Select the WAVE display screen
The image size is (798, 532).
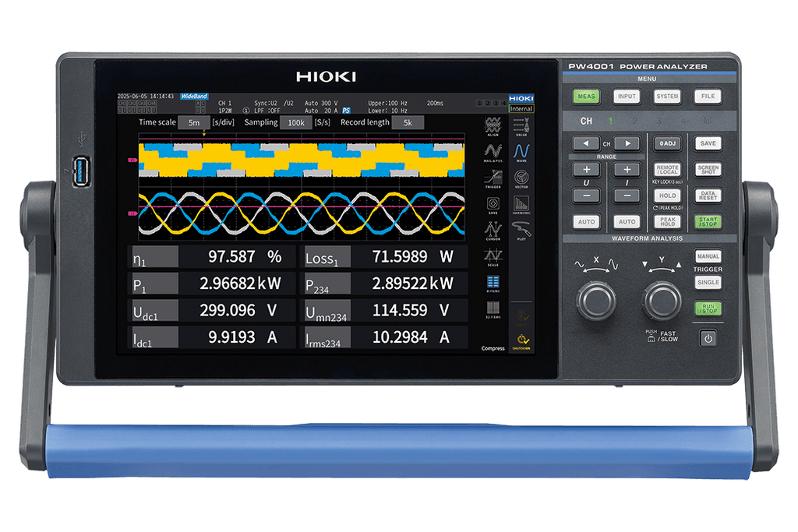521,153
